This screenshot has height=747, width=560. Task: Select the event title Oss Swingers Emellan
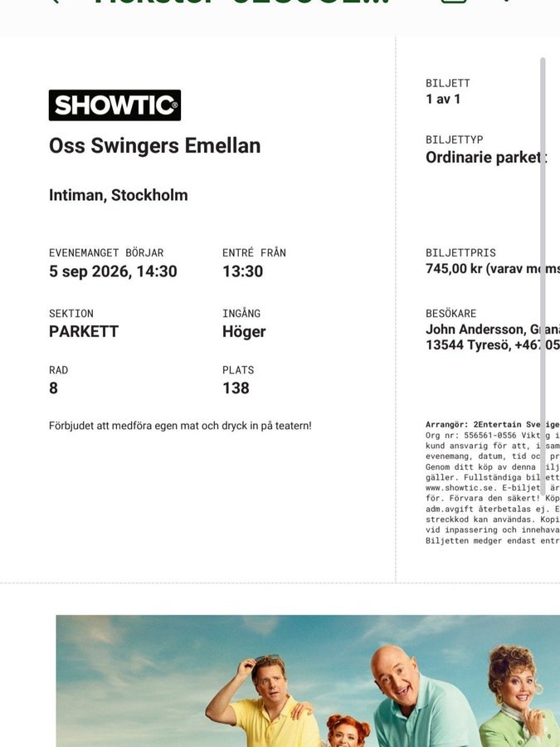click(155, 146)
